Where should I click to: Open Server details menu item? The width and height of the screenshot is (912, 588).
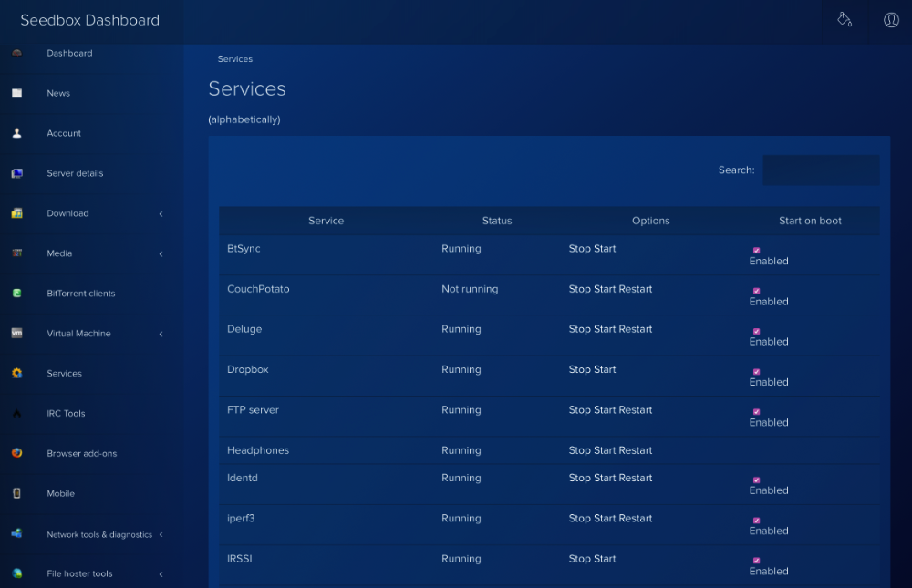coord(75,173)
